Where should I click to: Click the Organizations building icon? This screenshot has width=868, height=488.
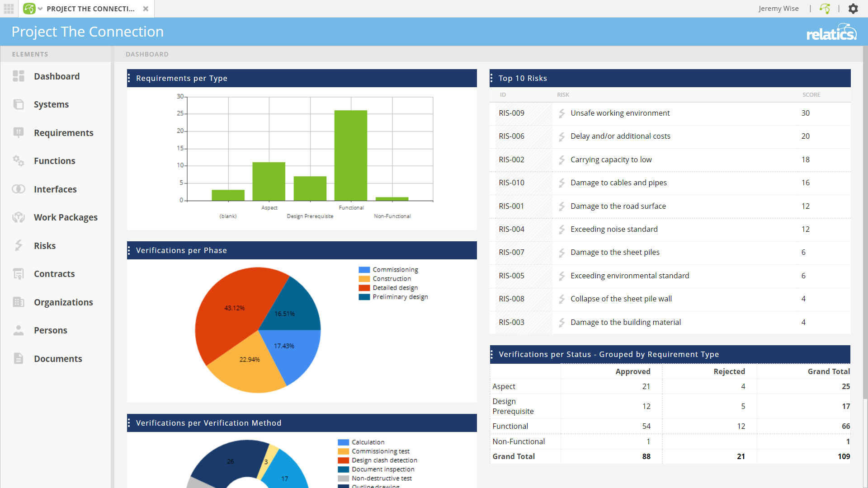click(x=19, y=302)
